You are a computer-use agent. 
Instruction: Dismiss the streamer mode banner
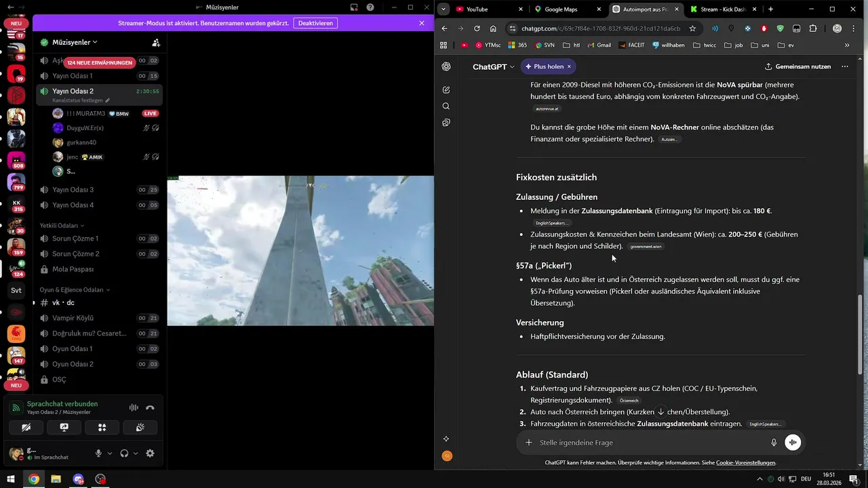click(x=422, y=23)
